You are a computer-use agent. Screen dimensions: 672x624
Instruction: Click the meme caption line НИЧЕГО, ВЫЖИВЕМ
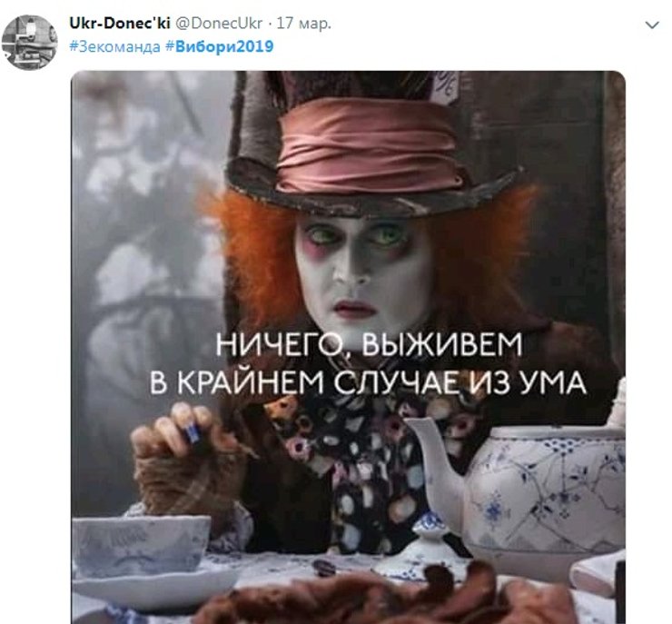(369, 344)
